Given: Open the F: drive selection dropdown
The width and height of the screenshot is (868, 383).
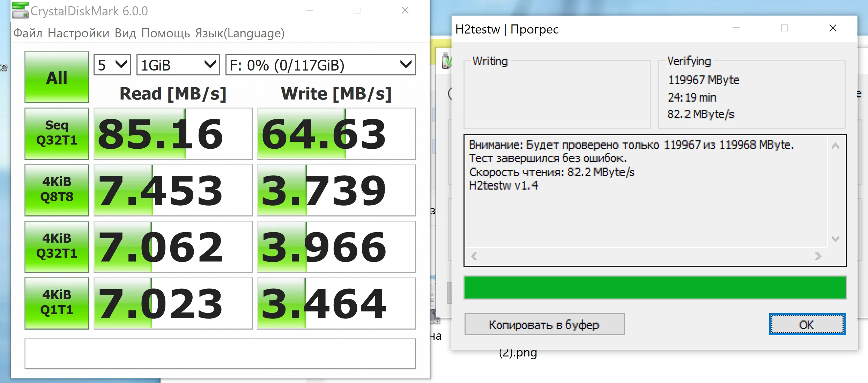Looking at the screenshot, I should point(320,65).
